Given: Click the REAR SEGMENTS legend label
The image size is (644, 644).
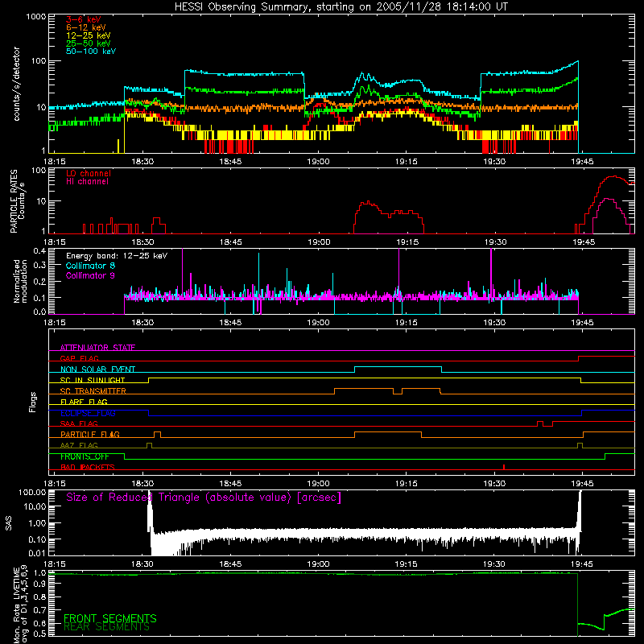Looking at the screenshot, I should (107, 627).
